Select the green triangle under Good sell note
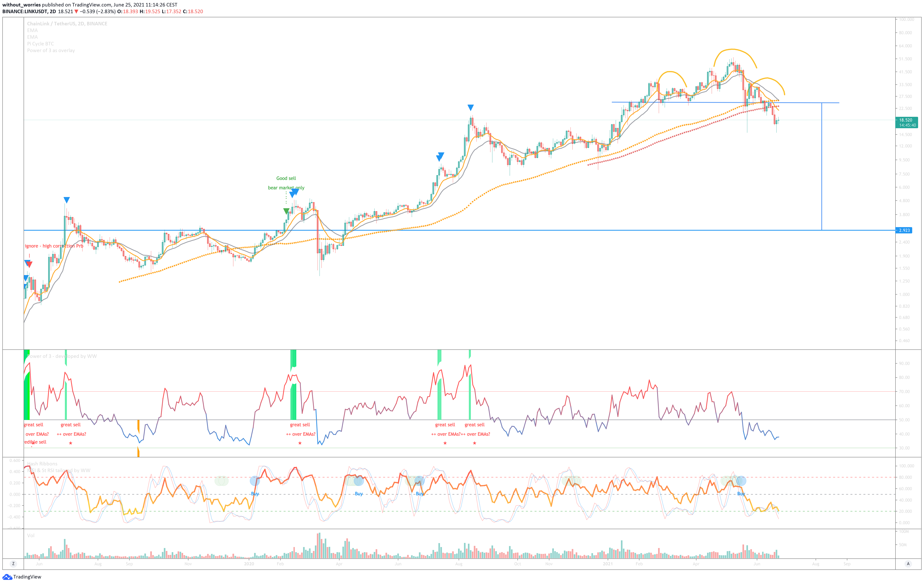 coord(286,211)
